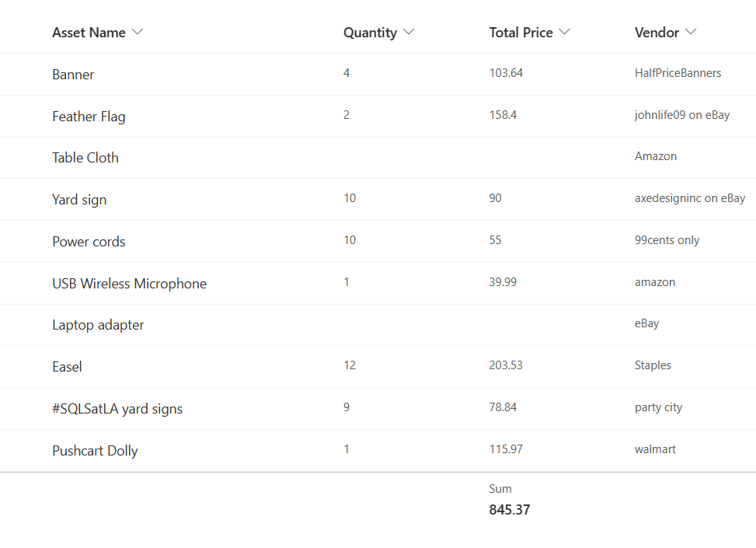Select the Feather Flag asset name
Image resolution: width=756 pixels, height=548 pixels.
click(89, 117)
